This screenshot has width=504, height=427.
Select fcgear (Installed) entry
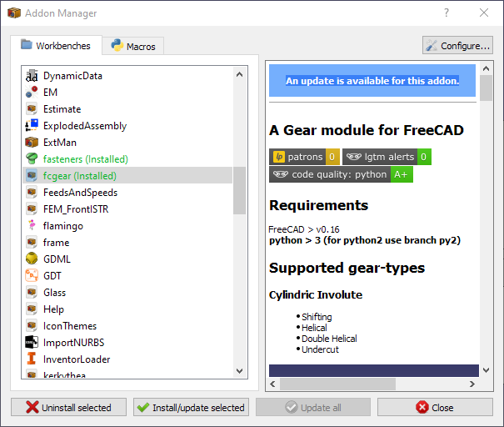coord(127,176)
